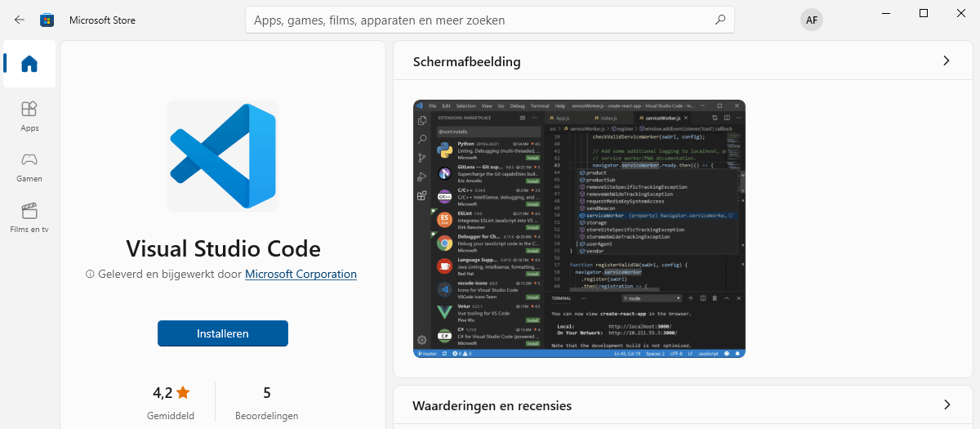Expand the Schermafbeelding section chevron

click(x=947, y=60)
